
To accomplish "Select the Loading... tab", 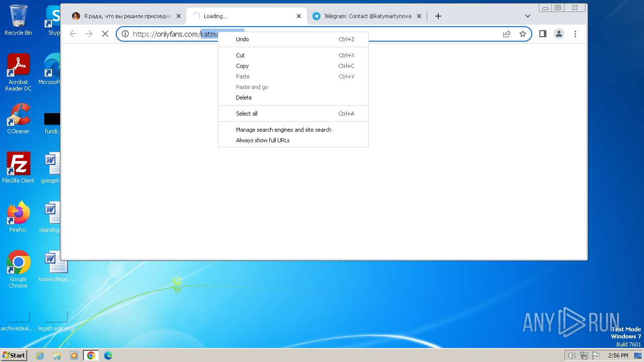I will point(247,16).
